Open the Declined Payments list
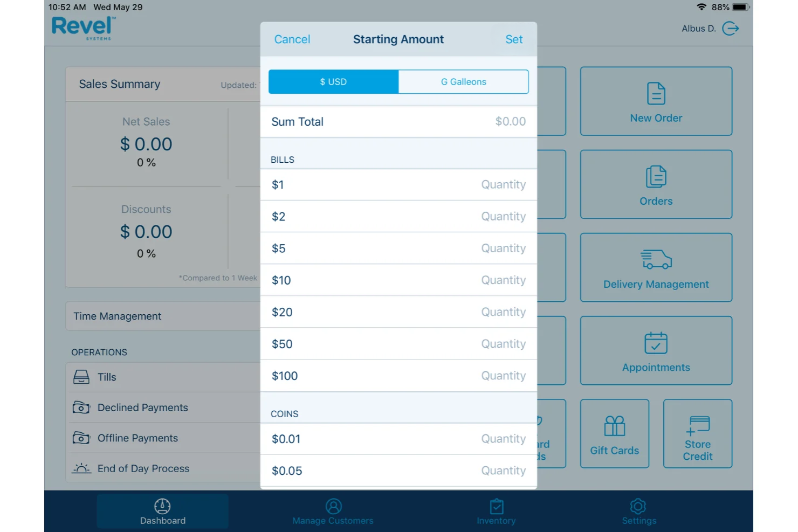Screen dimensions: 798x532 (x=142, y=407)
